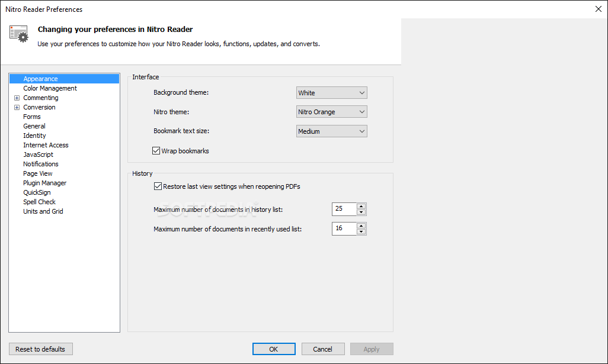
Task: Increase the recently used list count
Action: pos(361,226)
